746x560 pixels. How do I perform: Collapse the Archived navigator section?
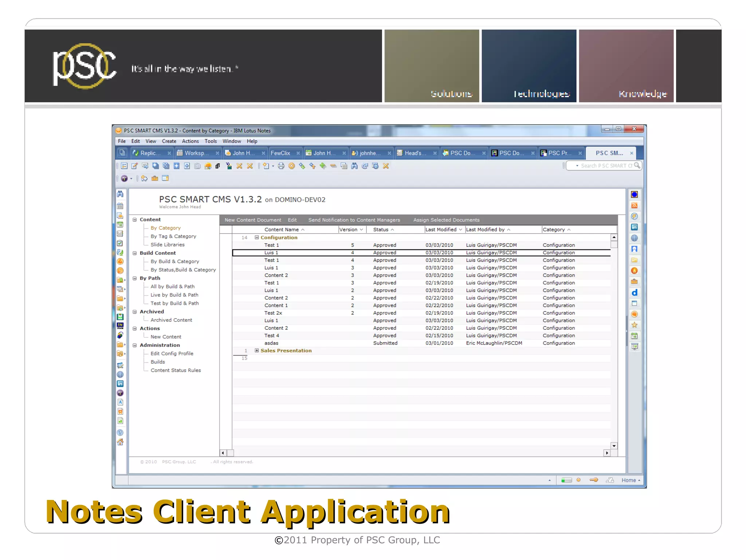point(135,312)
